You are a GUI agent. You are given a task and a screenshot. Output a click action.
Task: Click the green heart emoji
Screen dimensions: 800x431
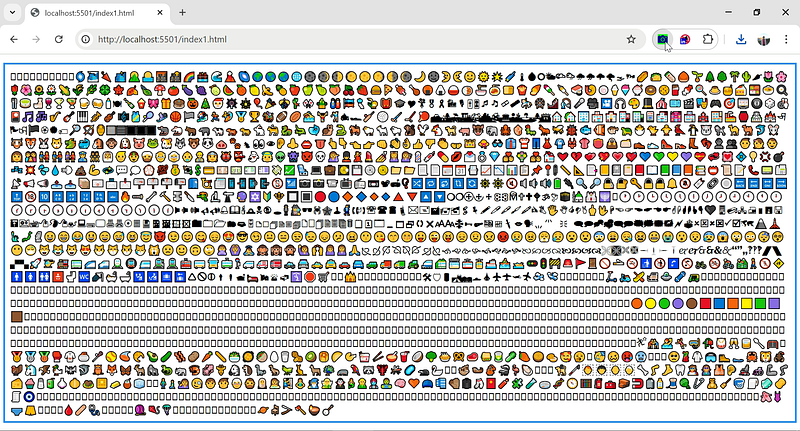tap(659, 157)
